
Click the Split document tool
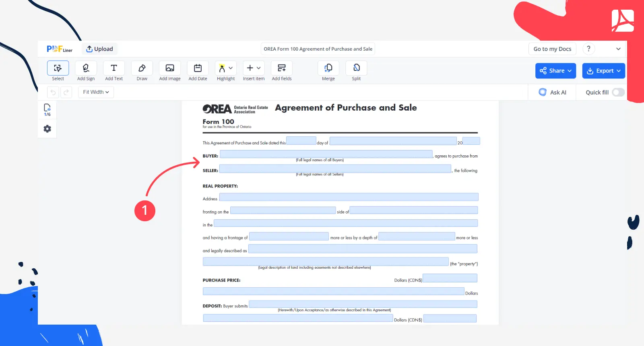(x=356, y=68)
